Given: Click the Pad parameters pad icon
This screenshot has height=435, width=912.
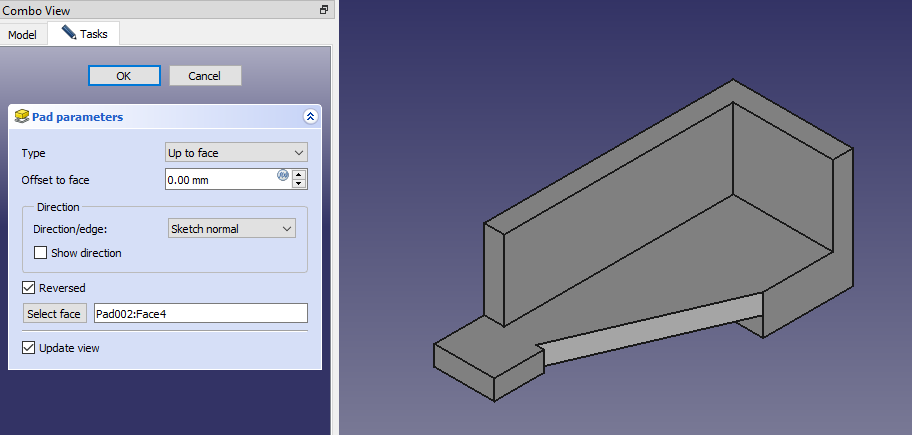Looking at the screenshot, I should point(22,117).
